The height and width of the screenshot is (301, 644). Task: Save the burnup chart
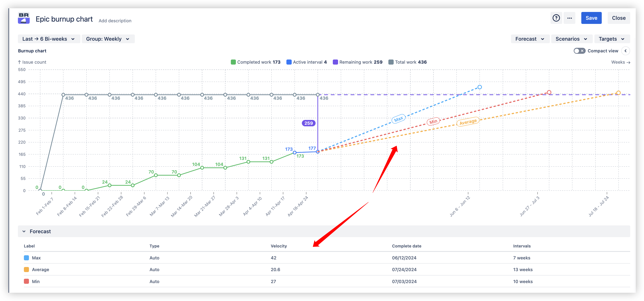pos(591,18)
